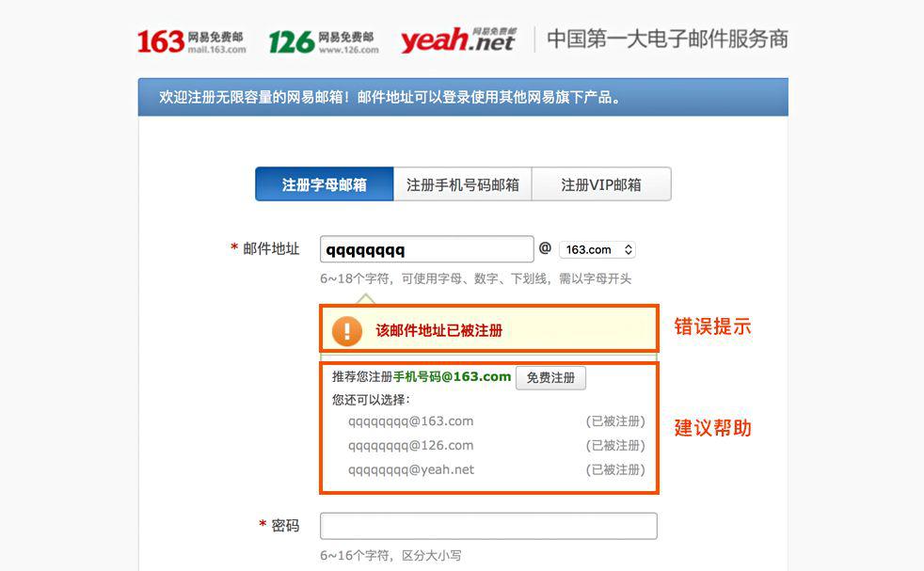Screen dimensions: 924x571
Task: Click the 该邮件地址已被注册 error message
Action: [x=439, y=330]
